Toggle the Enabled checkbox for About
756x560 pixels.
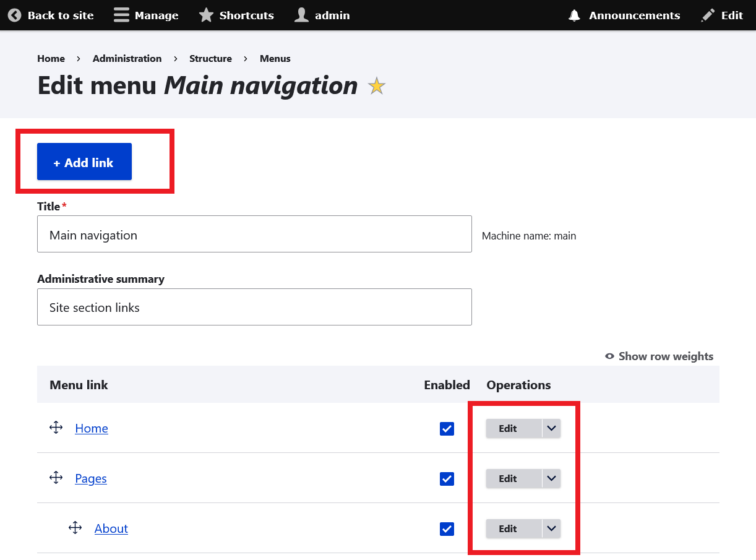(447, 528)
